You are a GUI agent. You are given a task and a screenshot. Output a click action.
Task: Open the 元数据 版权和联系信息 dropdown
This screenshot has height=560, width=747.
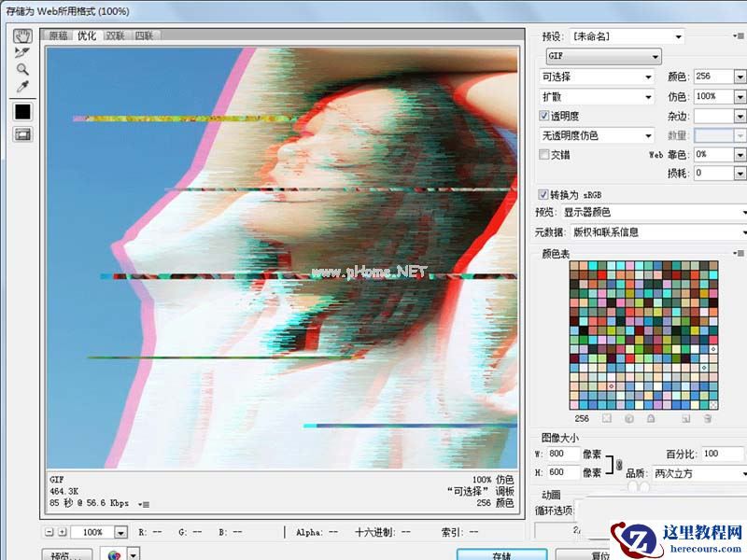(658, 232)
